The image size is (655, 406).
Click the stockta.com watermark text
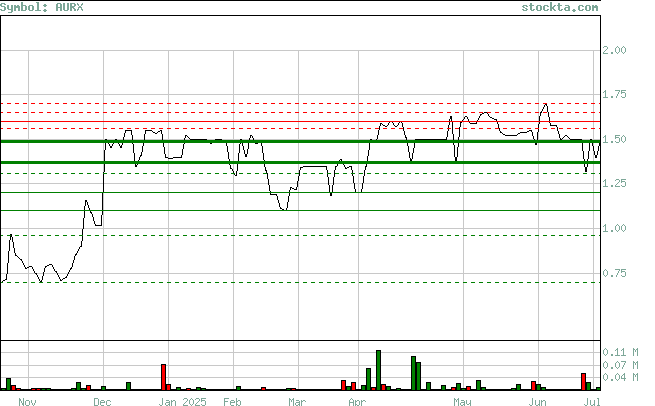pos(560,7)
